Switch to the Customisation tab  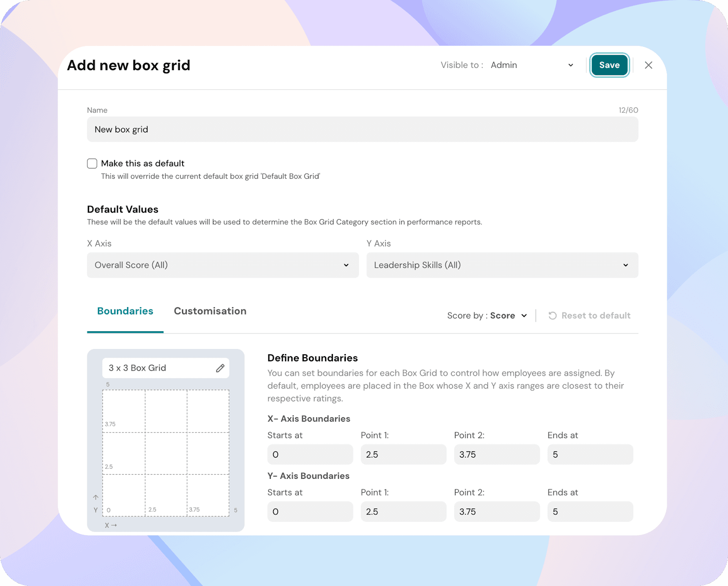[210, 311]
